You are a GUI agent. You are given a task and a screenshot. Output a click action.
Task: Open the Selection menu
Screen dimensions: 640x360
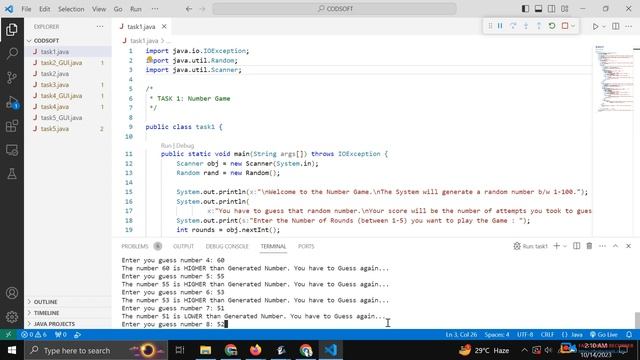click(71, 9)
